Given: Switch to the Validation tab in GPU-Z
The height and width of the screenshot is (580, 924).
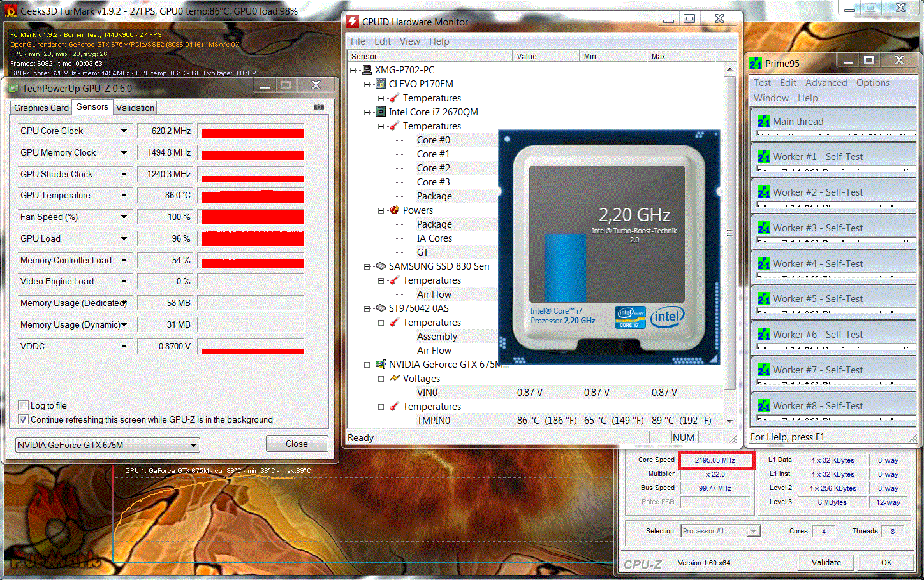Looking at the screenshot, I should pyautogui.click(x=135, y=108).
